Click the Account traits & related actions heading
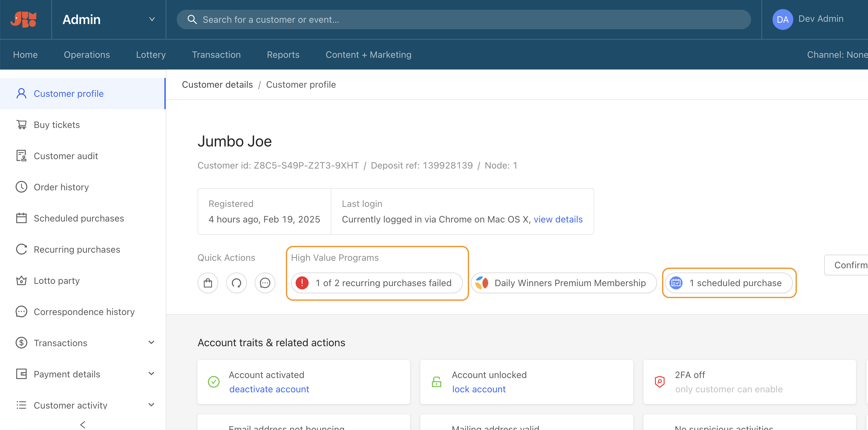Viewport: 868px width, 430px height. point(271,343)
